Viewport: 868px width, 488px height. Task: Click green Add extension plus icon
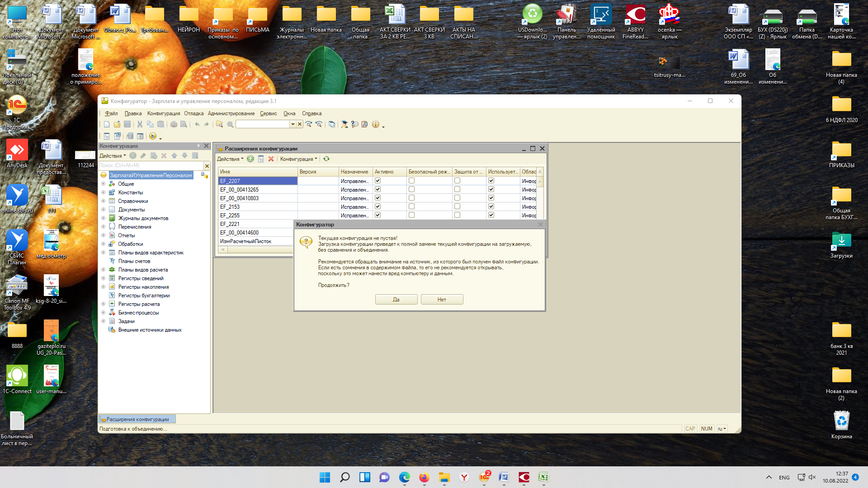[x=250, y=159]
